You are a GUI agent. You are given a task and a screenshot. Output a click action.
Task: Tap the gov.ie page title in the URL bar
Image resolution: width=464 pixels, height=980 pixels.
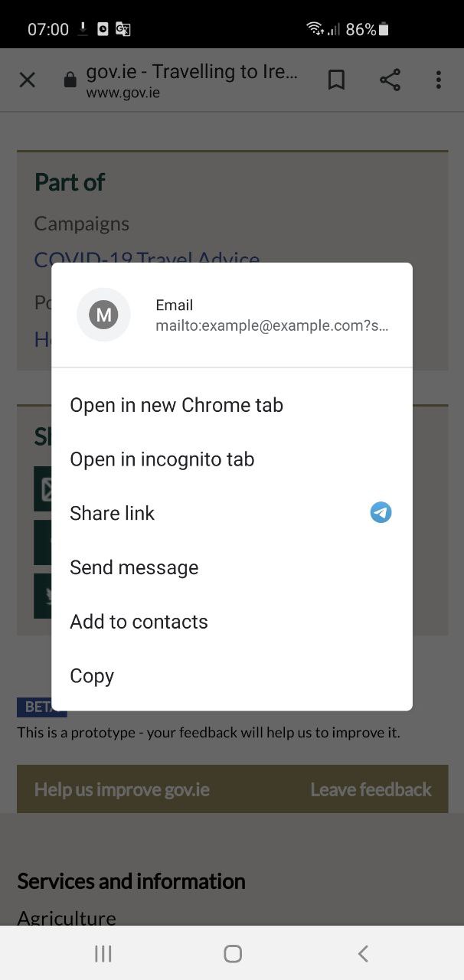click(x=191, y=71)
